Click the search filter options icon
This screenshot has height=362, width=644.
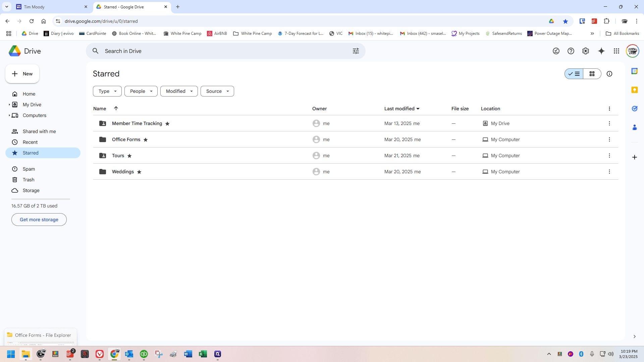(356, 51)
